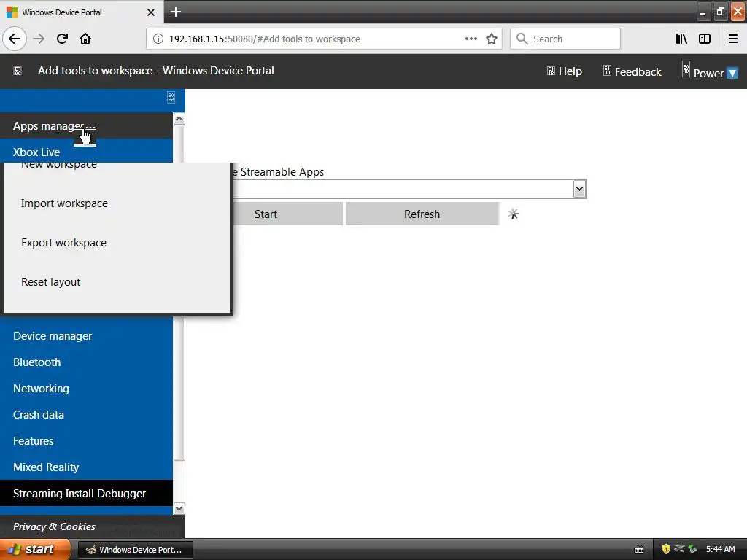
Task: Click the on-screen keyboard tray icon
Action: coord(639,550)
